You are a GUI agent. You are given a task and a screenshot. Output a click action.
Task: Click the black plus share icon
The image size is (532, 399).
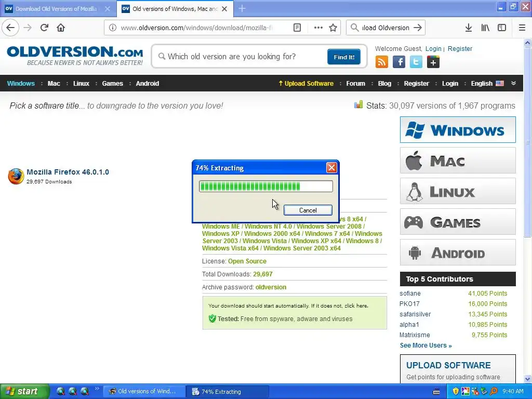coord(433,62)
